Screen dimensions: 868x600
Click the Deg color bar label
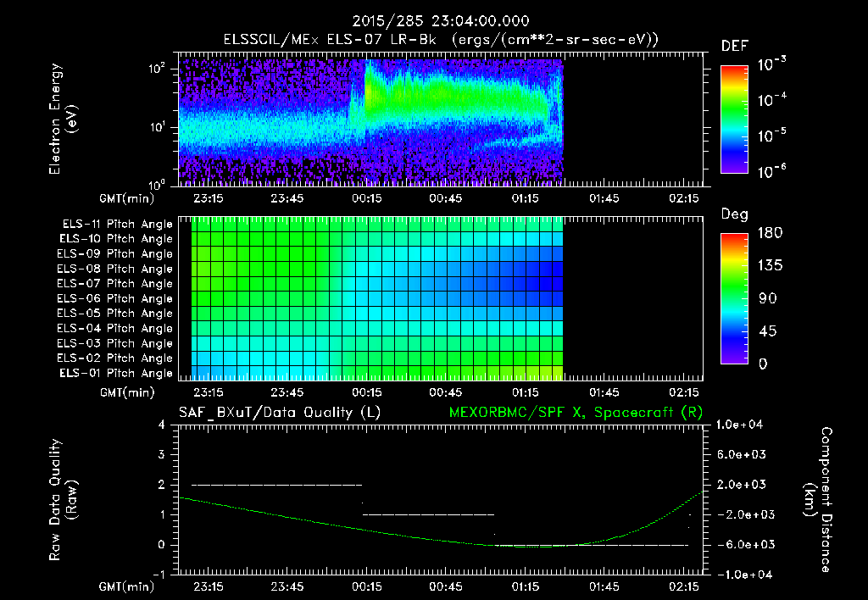tap(734, 214)
